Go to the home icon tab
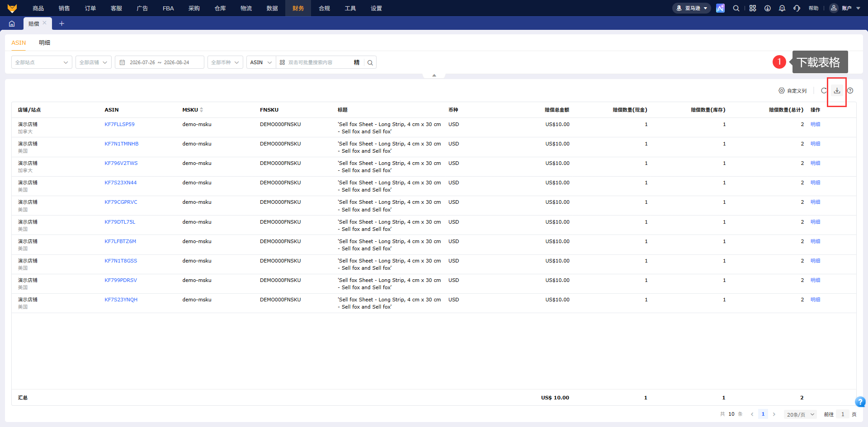 tap(12, 23)
